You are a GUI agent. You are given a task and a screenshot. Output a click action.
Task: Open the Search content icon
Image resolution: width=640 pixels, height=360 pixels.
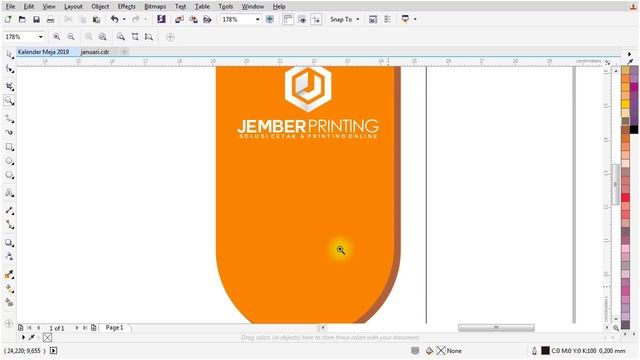[x=162, y=19]
